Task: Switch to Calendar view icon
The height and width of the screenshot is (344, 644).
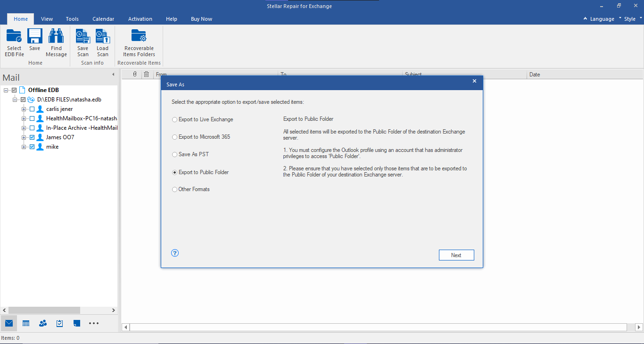Action: pos(26,323)
